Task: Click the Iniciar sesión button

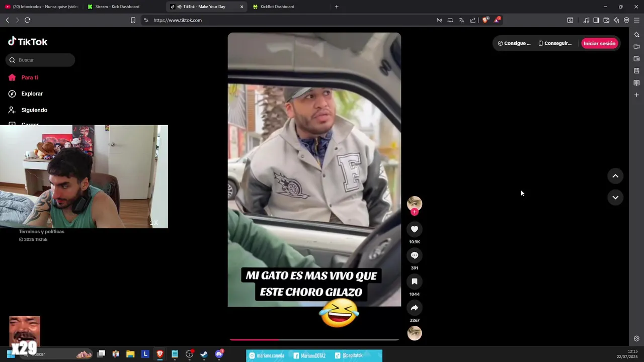Action: (599, 43)
